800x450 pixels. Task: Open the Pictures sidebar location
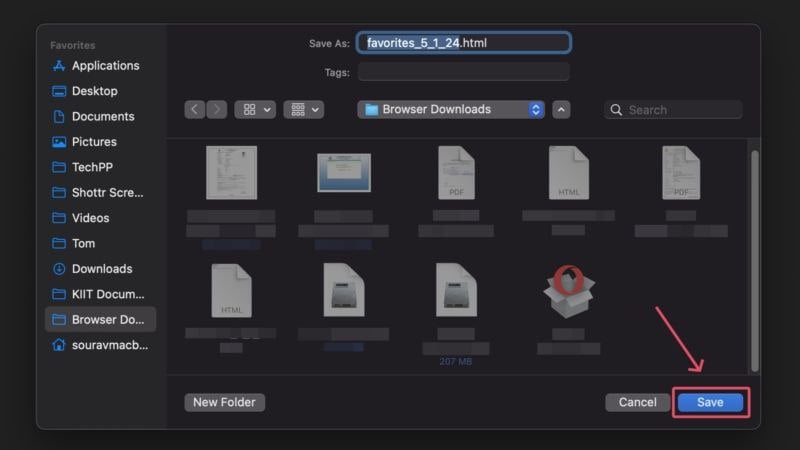click(100, 142)
